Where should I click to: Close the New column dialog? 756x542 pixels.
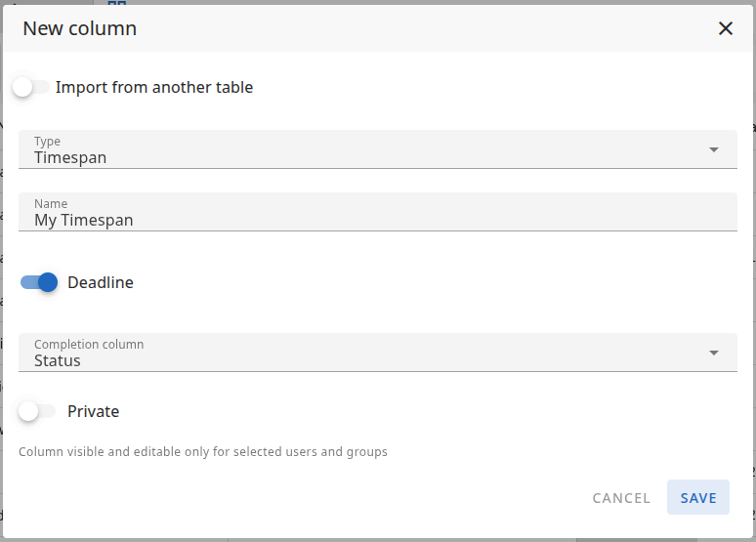tap(726, 28)
